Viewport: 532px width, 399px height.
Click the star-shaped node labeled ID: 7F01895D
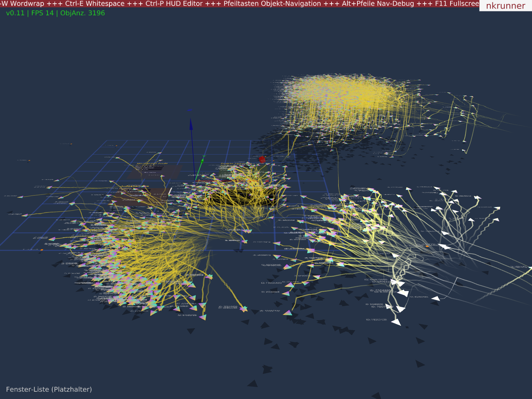pyautogui.click(x=244, y=309)
